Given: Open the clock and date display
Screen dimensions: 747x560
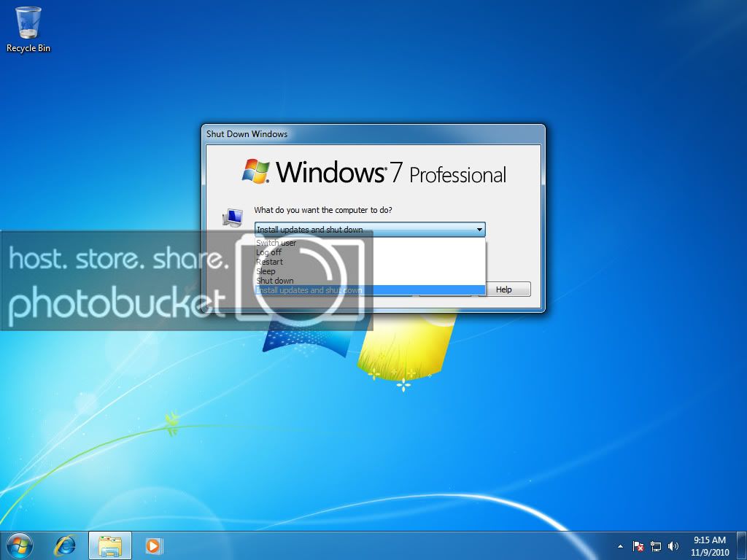Looking at the screenshot, I should click(710, 545).
